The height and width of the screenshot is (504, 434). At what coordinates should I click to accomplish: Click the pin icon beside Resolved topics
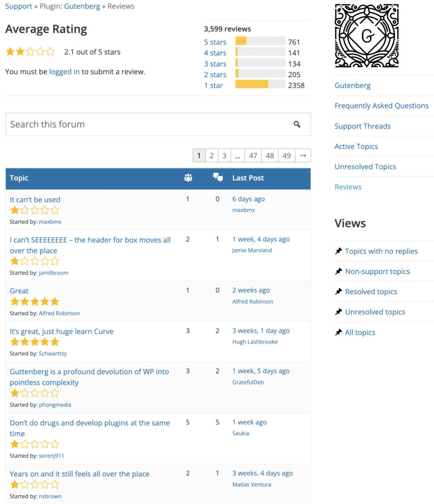pos(338,291)
